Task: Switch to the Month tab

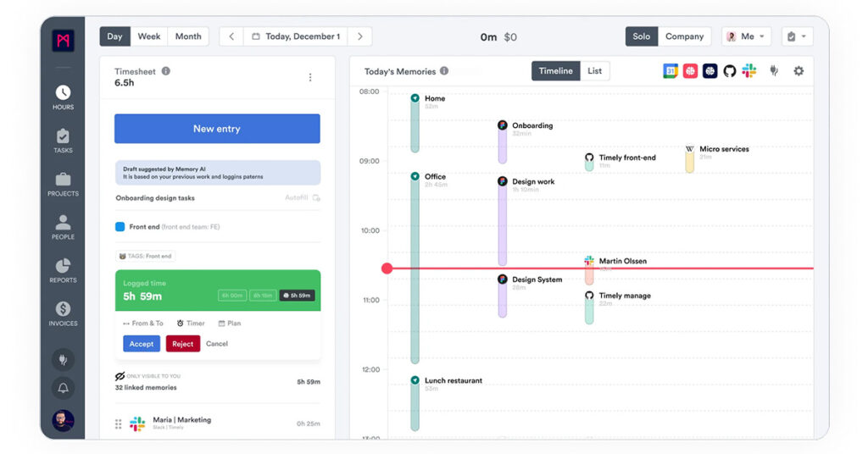Action: point(188,36)
